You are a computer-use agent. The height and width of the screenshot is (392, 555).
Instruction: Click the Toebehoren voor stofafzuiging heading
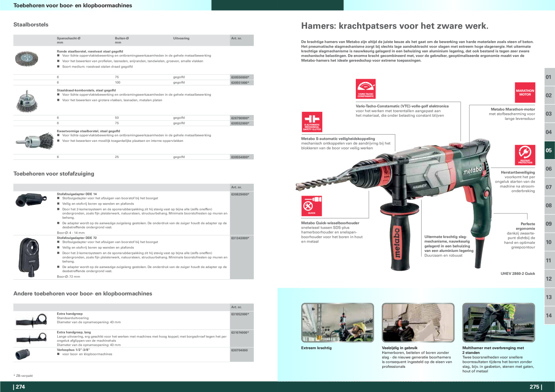click(x=54, y=174)
